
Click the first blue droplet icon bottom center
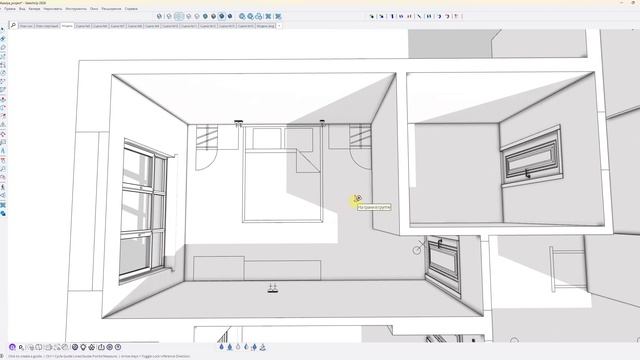[x=221, y=347]
